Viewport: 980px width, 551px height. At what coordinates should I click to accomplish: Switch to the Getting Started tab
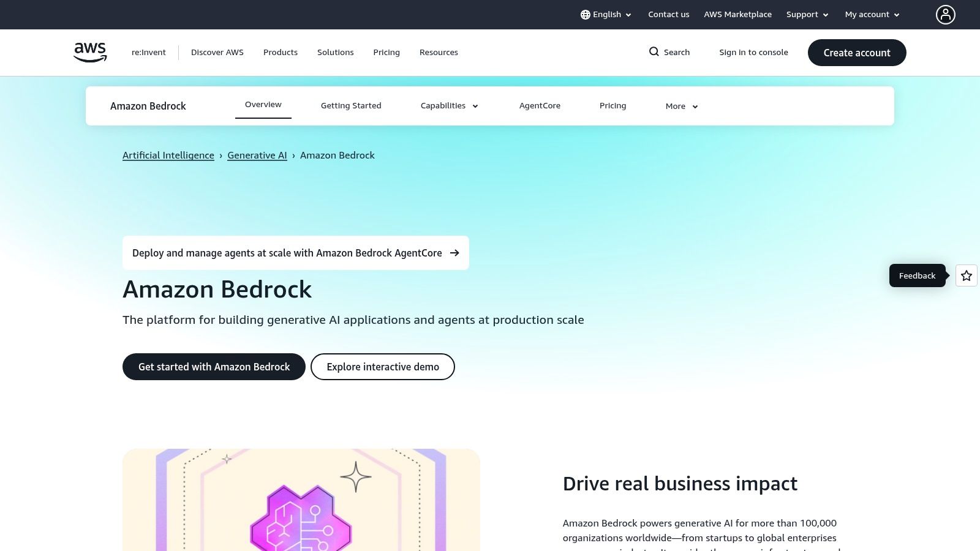[x=351, y=105]
